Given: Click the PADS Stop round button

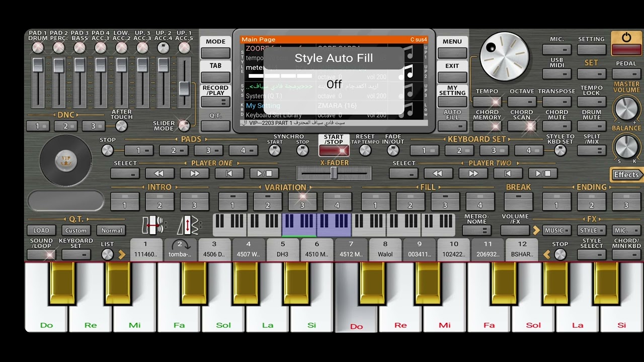Looking at the screenshot, I should 108,150.
